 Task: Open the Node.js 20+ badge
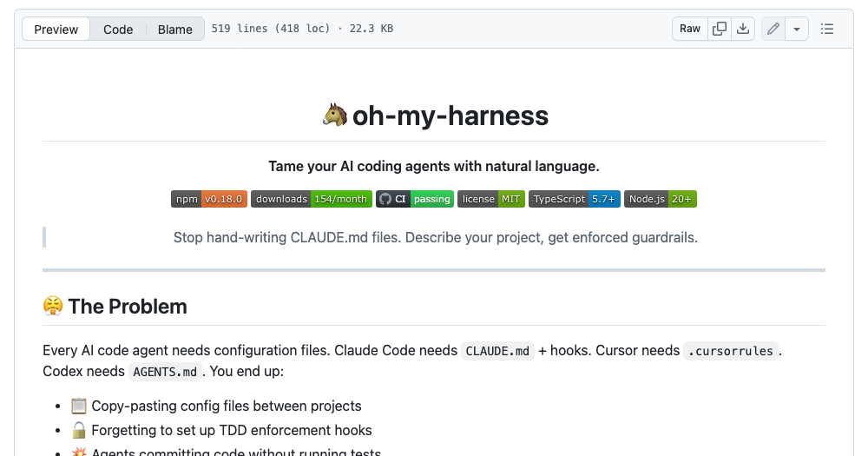660,199
